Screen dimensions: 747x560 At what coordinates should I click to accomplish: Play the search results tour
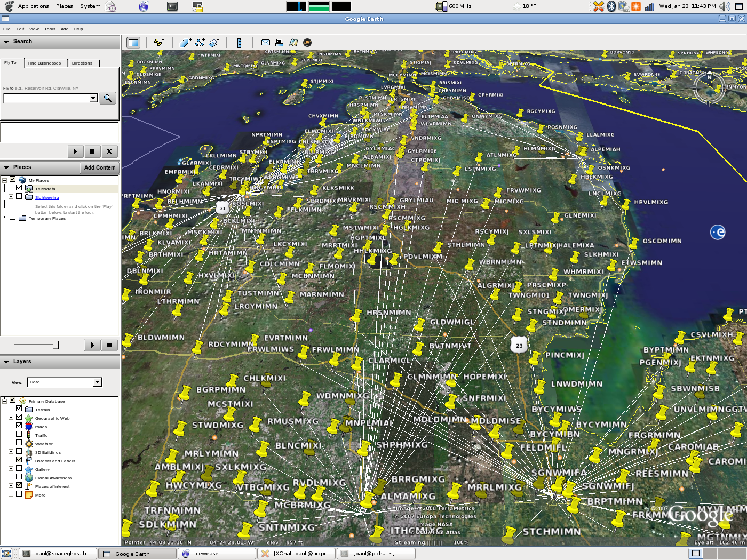tap(75, 151)
